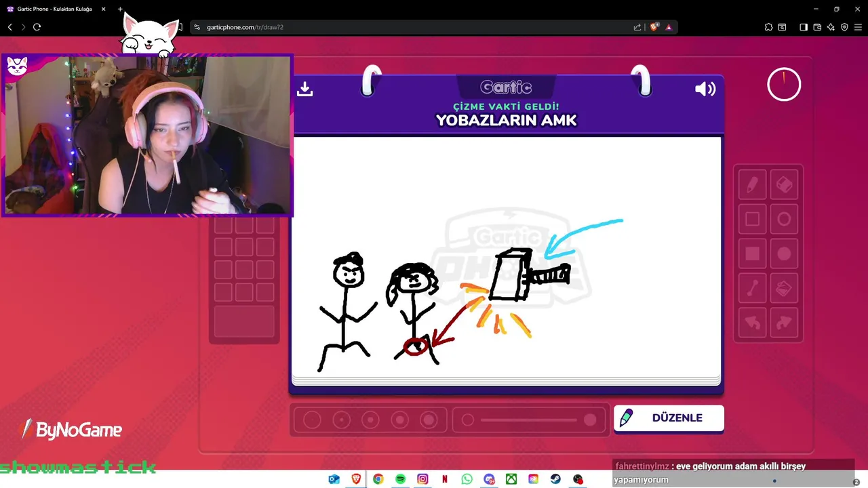Select the paint bucket fill tool
Viewport: 868px width, 488px height.
[784, 289]
